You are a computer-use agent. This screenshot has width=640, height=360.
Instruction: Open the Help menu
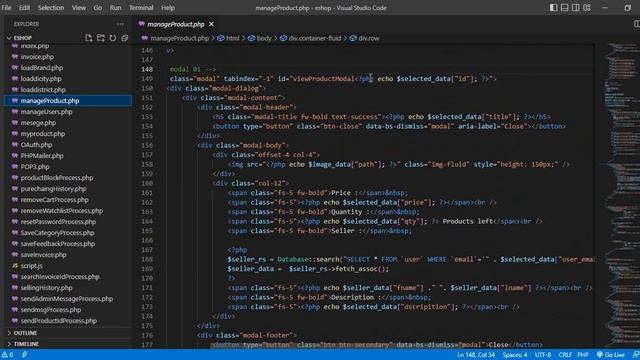coord(168,8)
